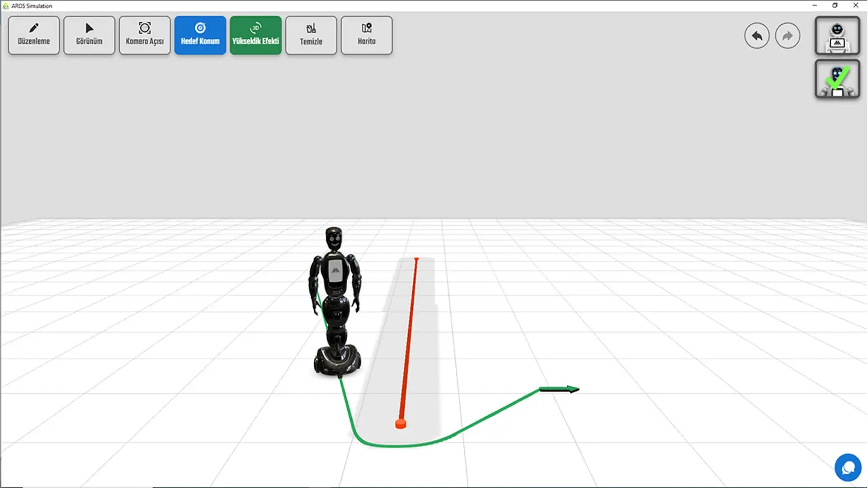Image resolution: width=868 pixels, height=488 pixels.
Task: Open the Kamera Açısı camera tool
Action: click(x=144, y=35)
